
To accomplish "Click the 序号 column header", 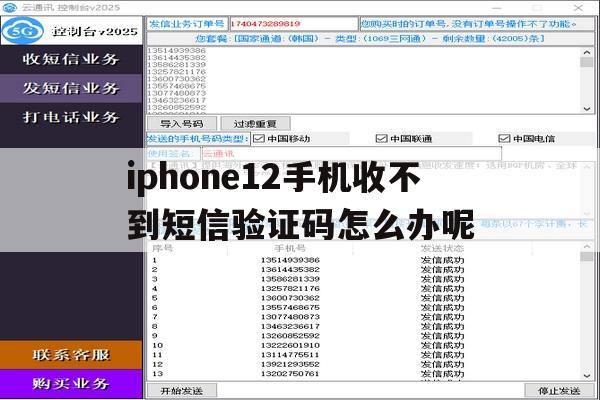I will (163, 248).
